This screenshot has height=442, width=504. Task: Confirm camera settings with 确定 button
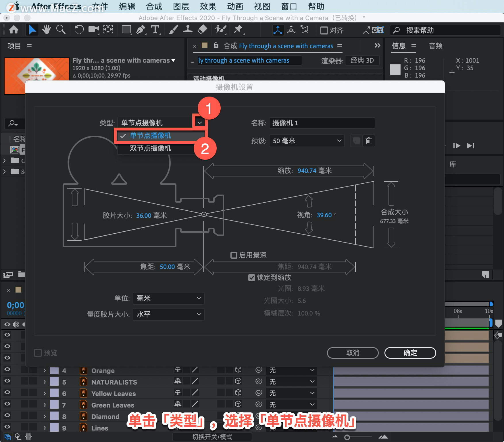[410, 353]
